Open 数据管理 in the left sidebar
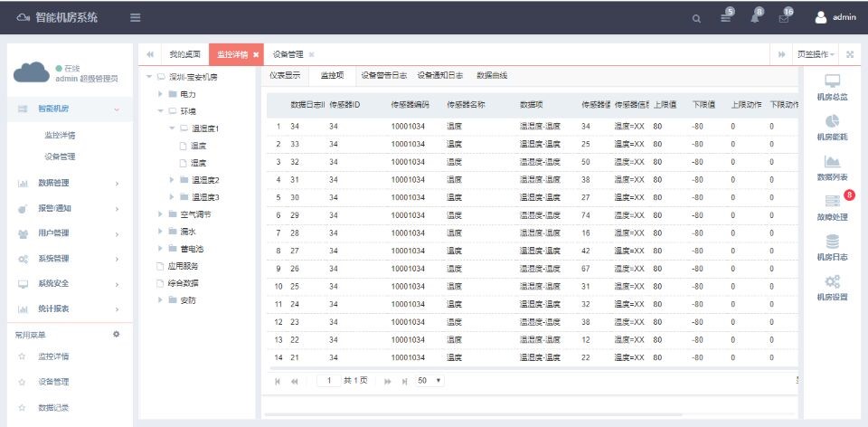 click(54, 183)
